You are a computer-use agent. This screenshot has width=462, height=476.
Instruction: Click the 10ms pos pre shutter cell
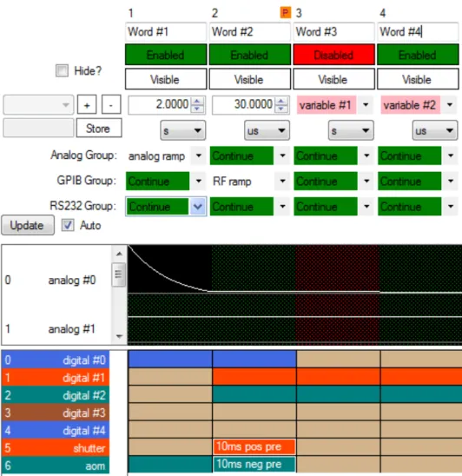pyautogui.click(x=254, y=446)
